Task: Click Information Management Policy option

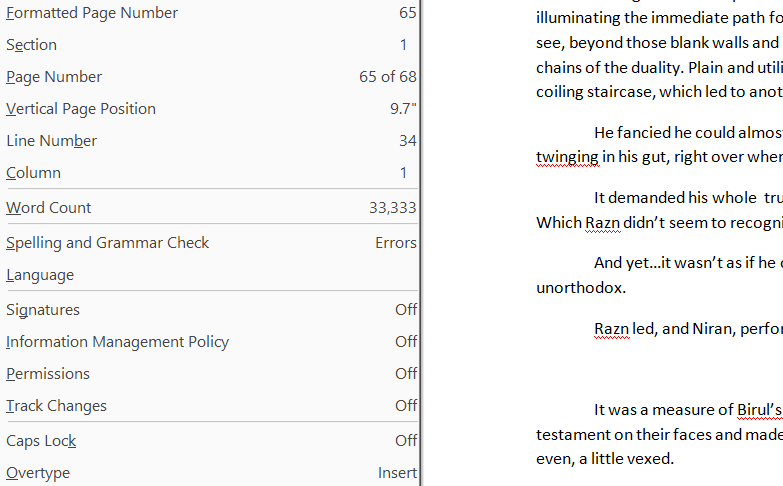Action: (117, 342)
